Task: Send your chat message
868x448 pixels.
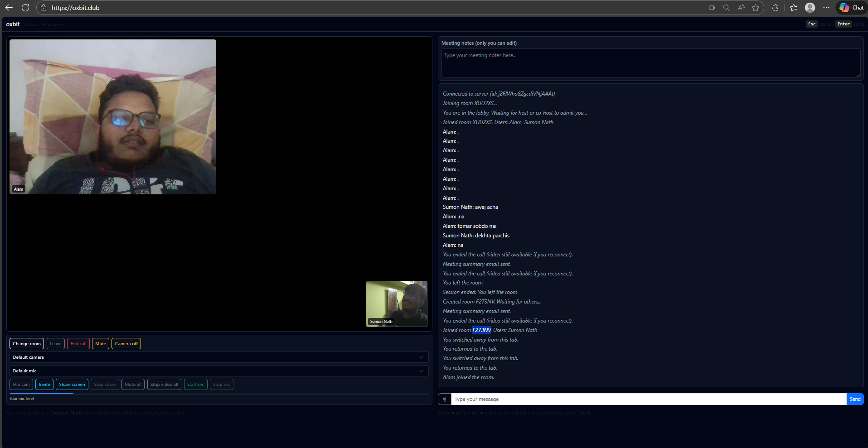Action: point(854,399)
